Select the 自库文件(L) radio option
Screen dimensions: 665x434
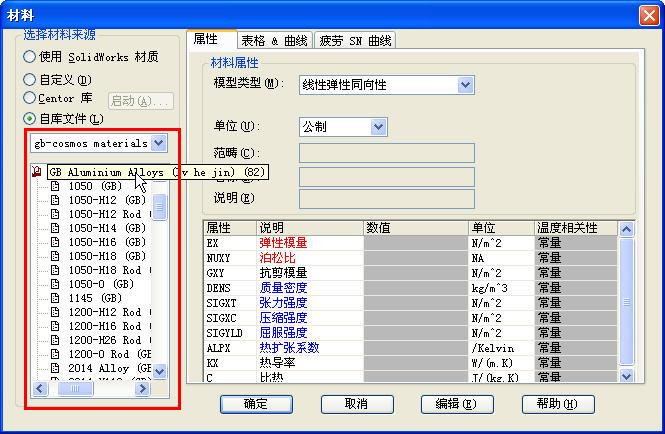click(x=29, y=118)
